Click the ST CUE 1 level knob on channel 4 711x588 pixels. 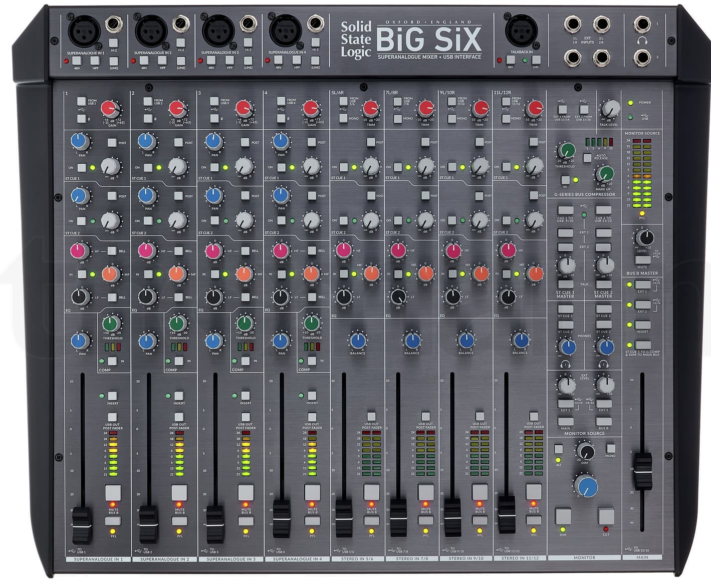[311, 166]
